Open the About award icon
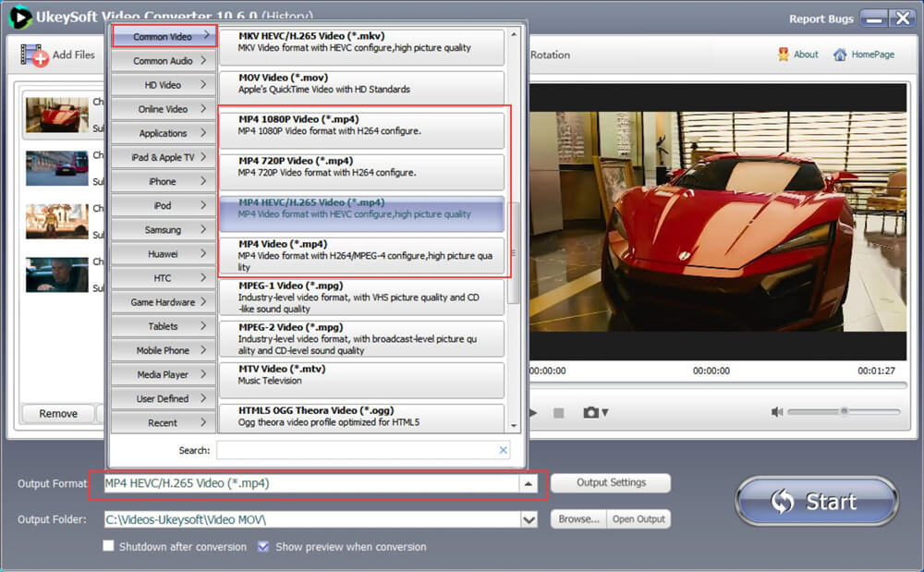Viewport: 924px width, 572px height. (x=784, y=55)
